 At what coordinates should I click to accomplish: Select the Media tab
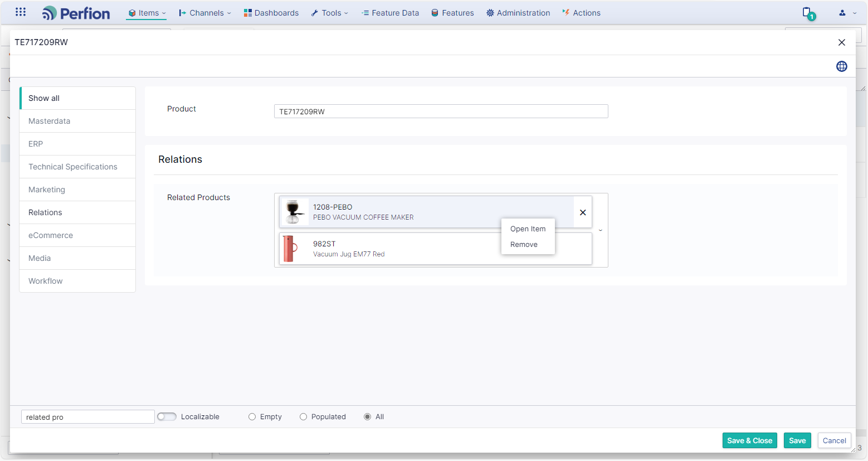[x=77, y=258]
